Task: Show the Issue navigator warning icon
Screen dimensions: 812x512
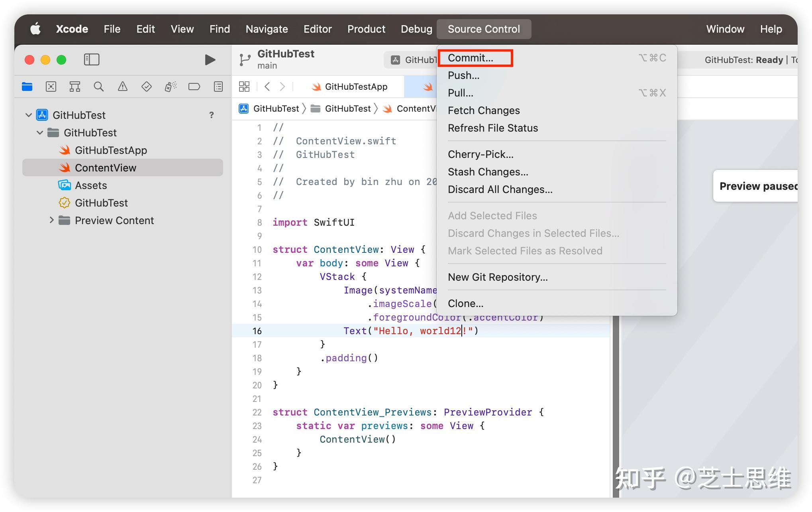Action: (123, 86)
